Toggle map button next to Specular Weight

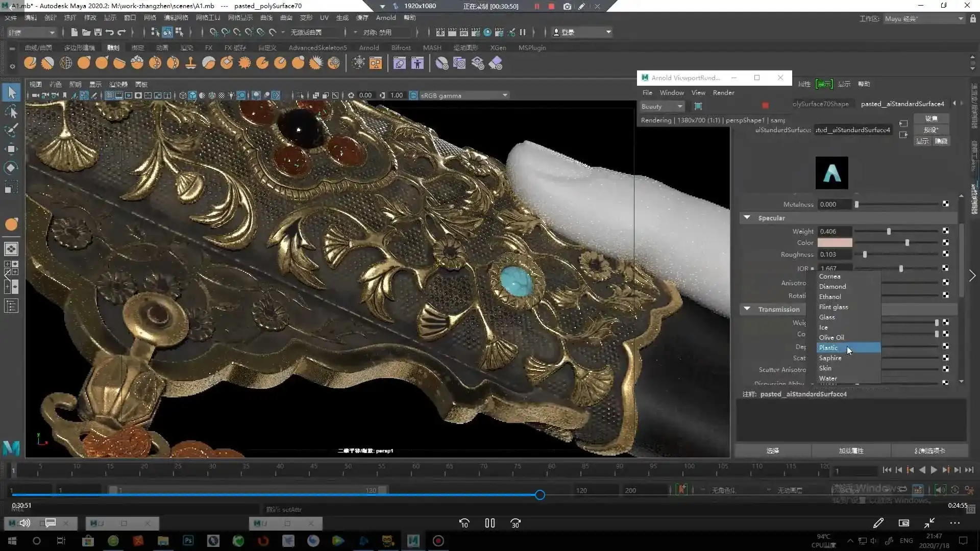click(x=946, y=231)
